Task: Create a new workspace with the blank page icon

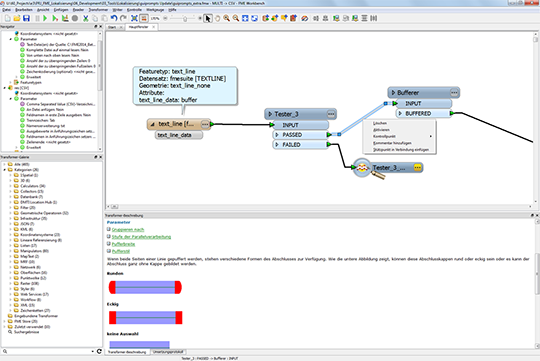Action: click(8, 18)
